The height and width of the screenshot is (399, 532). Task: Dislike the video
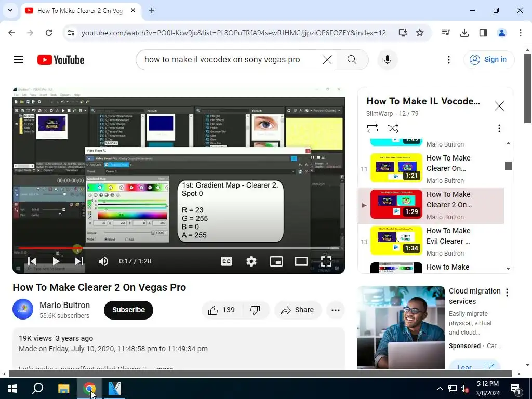click(x=256, y=310)
